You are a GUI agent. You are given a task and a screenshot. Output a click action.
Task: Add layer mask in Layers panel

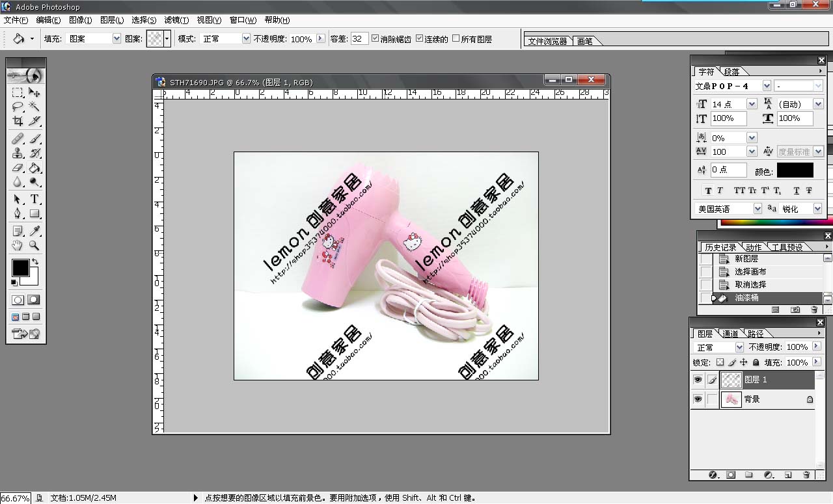[x=731, y=475]
